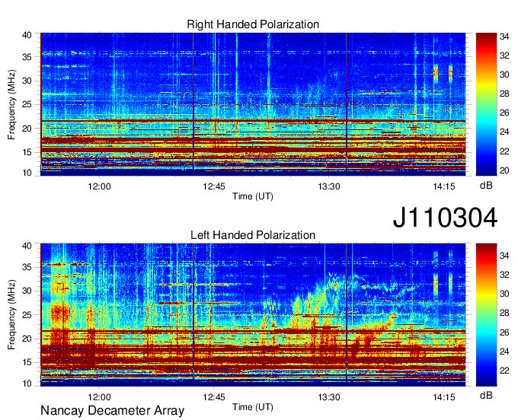Click the '15' frequency tick on upper plot
The height and width of the screenshot is (420, 518).
(27, 153)
